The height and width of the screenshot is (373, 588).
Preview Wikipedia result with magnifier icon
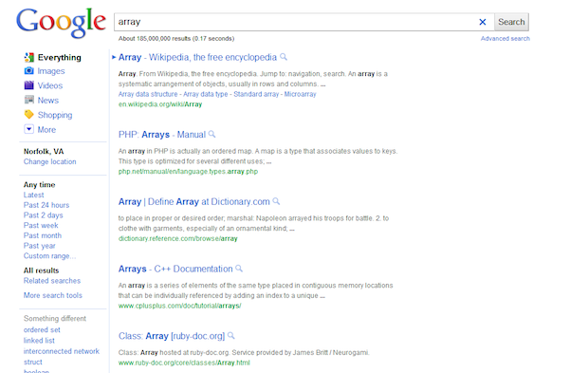(284, 57)
